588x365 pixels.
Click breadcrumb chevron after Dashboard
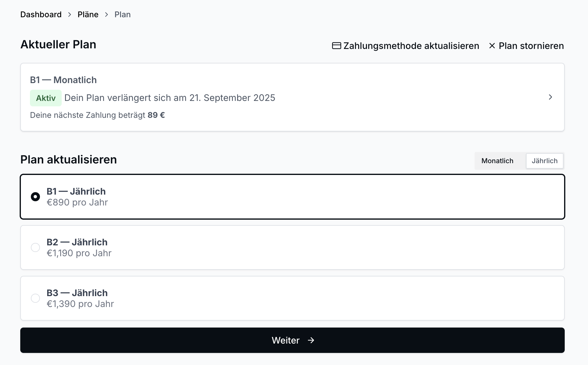(70, 15)
